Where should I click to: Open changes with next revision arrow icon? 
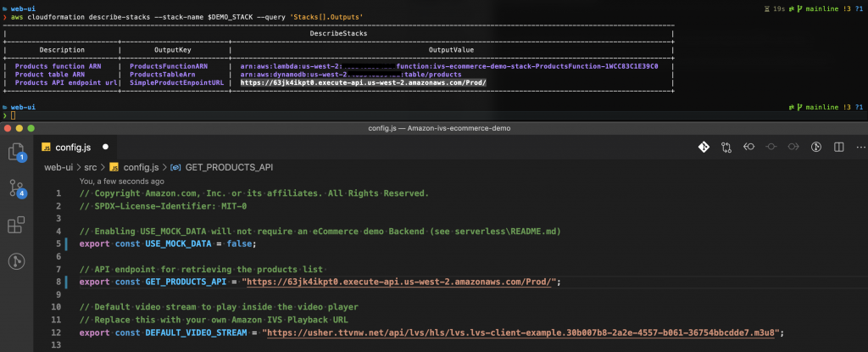coord(793,147)
